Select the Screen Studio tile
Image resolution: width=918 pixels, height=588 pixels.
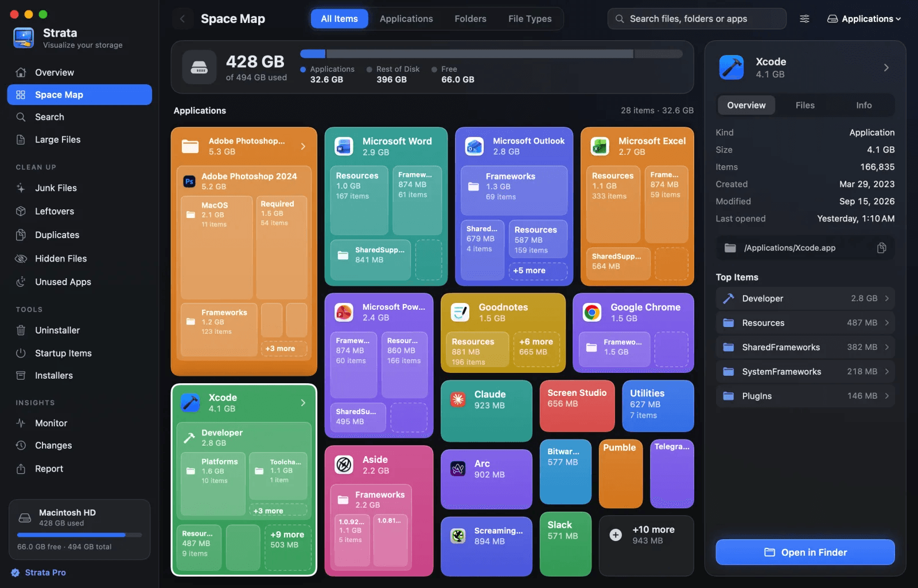tap(577, 406)
